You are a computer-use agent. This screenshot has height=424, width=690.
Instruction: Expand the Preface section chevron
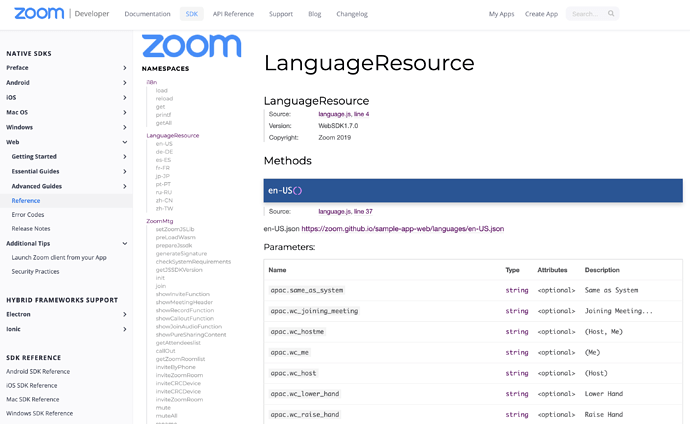coord(125,68)
